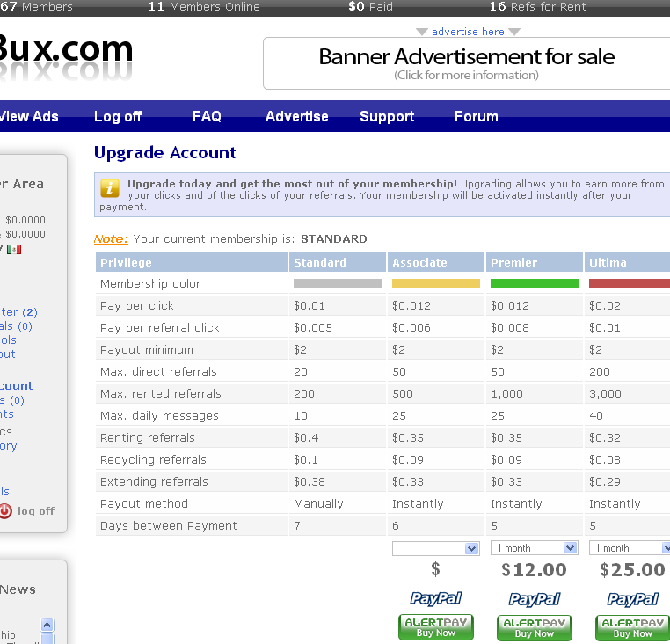This screenshot has height=644, width=670.
Task: Click the Extending referrals label
Action: (x=154, y=481)
